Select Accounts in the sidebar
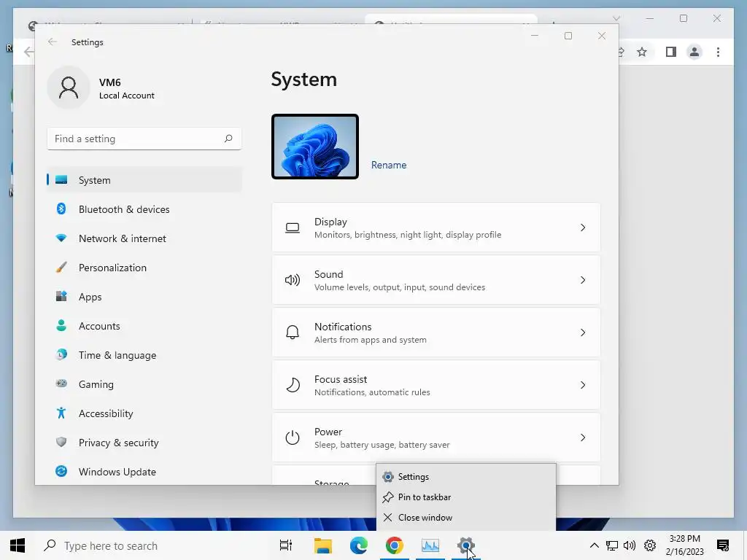 pyautogui.click(x=144, y=326)
